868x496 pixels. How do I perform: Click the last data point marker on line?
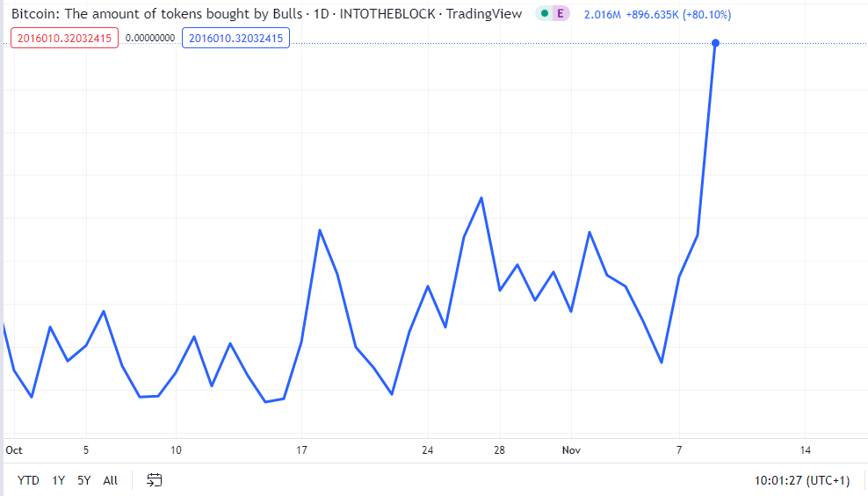tap(715, 43)
